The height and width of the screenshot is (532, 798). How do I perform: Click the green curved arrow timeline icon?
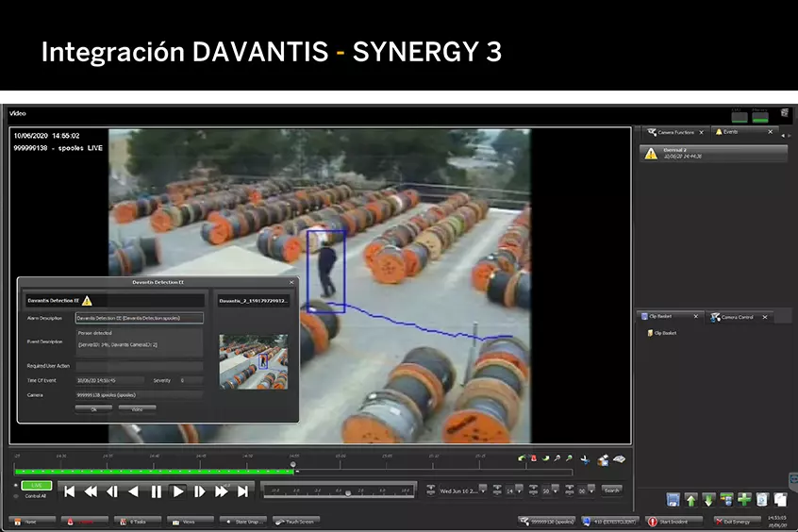point(521,458)
